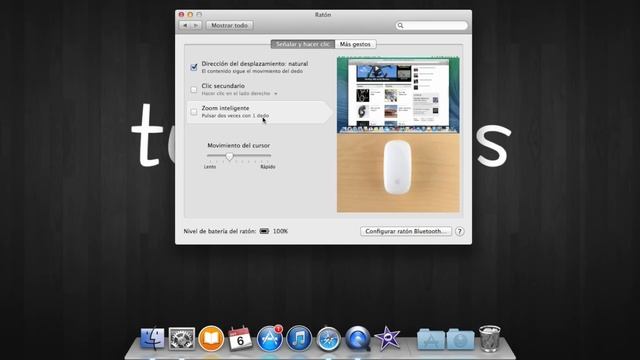Click the 'Lento' slider label
This screenshot has height=360, width=640.
tap(210, 167)
